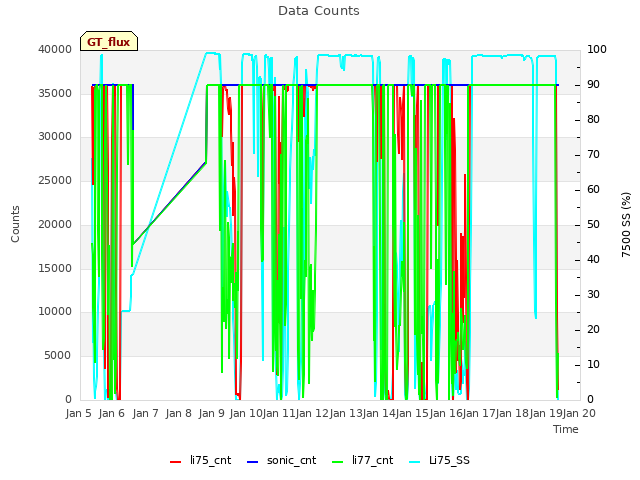Image resolution: width=640 pixels, height=480 pixels.
Task: Click the 80 percent right-axis label
Action: 593,120
